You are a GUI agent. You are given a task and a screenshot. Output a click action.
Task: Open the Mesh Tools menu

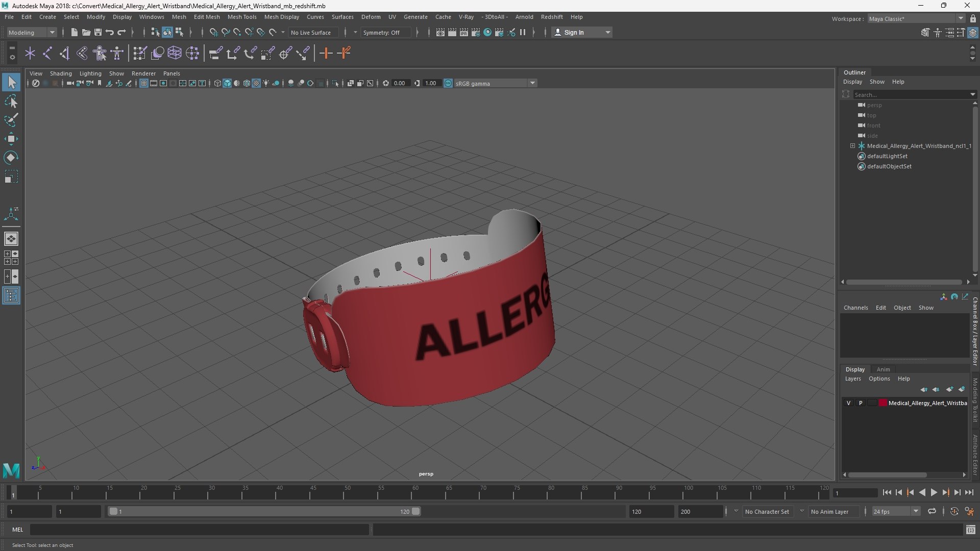click(x=241, y=17)
